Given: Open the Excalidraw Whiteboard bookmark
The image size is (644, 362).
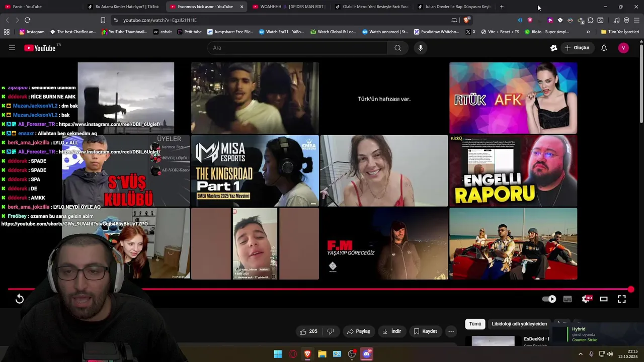Looking at the screenshot, I should (x=436, y=32).
